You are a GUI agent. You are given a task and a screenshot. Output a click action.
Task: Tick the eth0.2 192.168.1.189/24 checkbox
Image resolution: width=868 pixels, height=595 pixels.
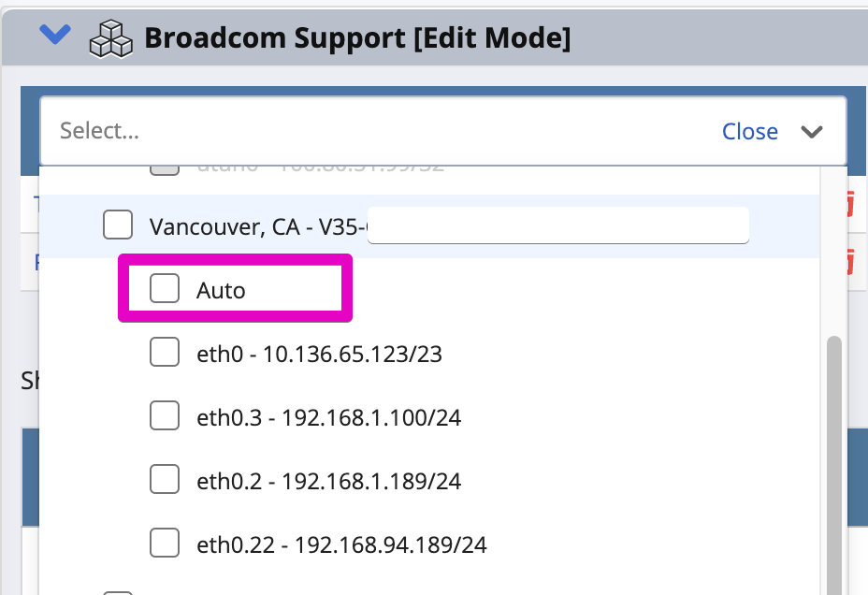pyautogui.click(x=165, y=480)
